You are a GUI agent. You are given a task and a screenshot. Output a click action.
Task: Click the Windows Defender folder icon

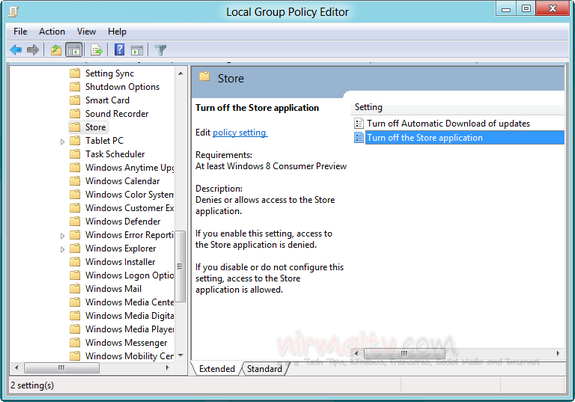click(75, 221)
